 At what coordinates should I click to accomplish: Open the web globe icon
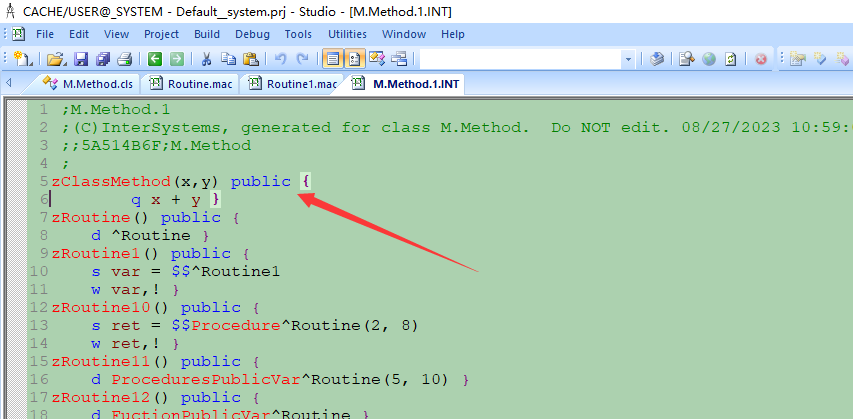click(x=709, y=59)
